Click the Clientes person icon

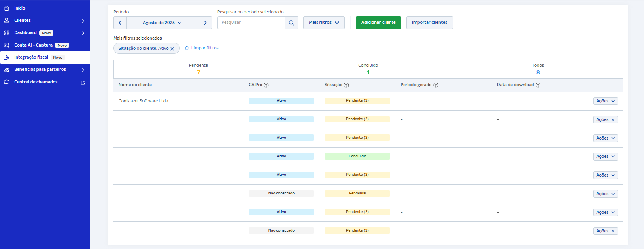click(6, 20)
